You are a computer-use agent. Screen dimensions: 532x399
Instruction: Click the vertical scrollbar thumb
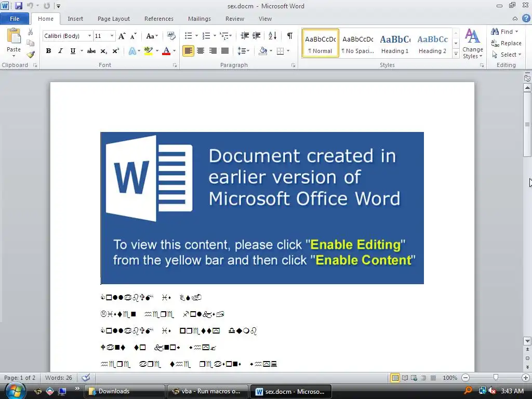pos(527,124)
